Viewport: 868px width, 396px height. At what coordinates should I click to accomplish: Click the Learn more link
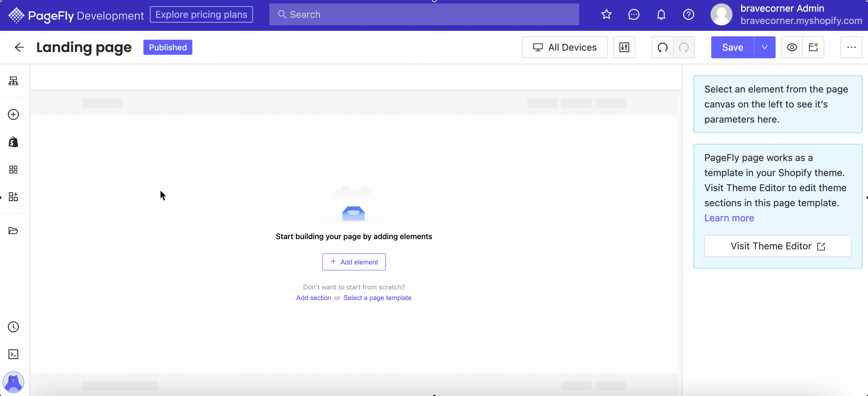point(729,218)
